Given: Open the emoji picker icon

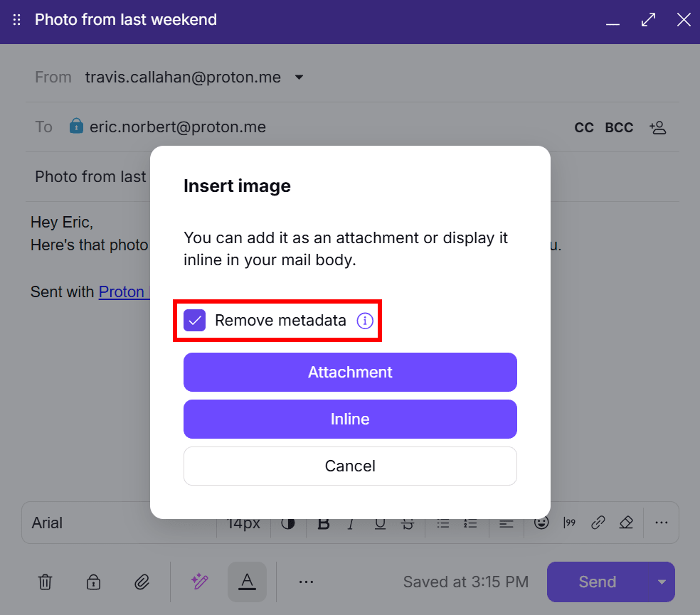Looking at the screenshot, I should tap(541, 523).
